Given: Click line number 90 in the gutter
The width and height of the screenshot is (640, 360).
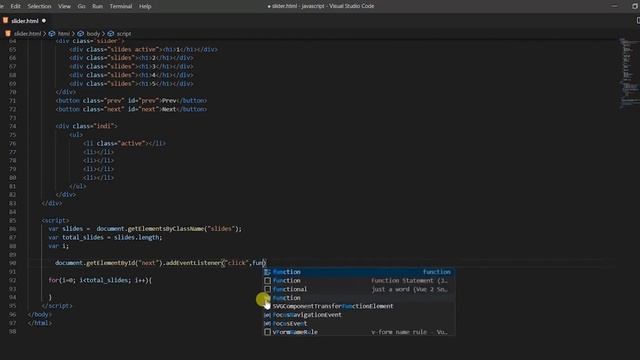Looking at the screenshot, I should point(12,263).
